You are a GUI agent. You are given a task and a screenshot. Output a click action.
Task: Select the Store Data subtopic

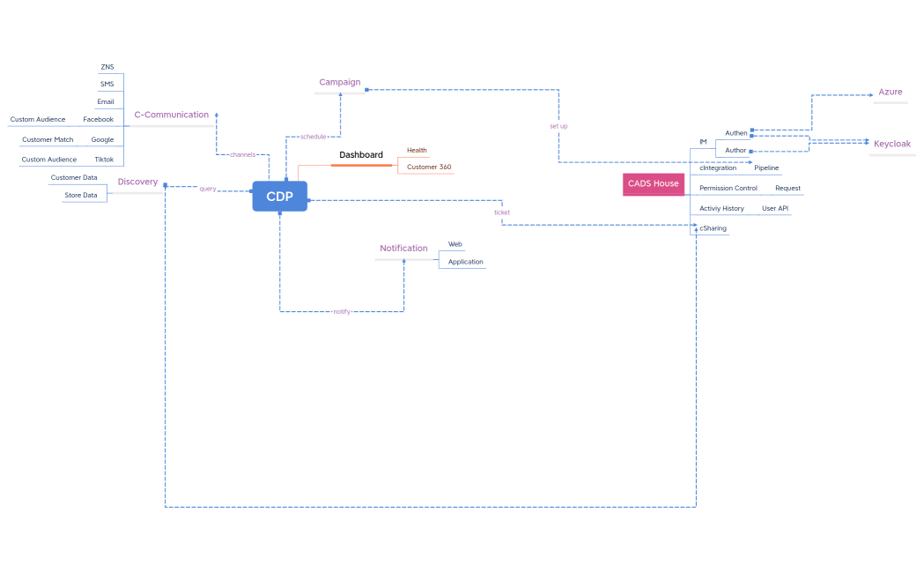pyautogui.click(x=81, y=195)
